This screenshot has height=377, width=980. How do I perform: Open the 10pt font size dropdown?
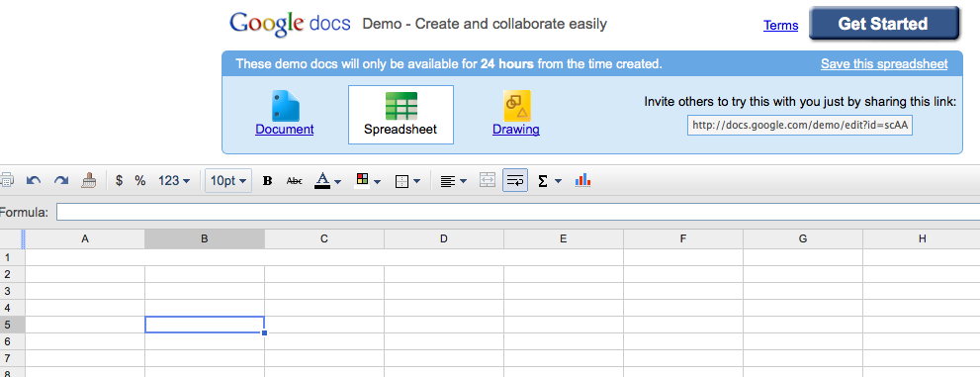pyautogui.click(x=228, y=181)
